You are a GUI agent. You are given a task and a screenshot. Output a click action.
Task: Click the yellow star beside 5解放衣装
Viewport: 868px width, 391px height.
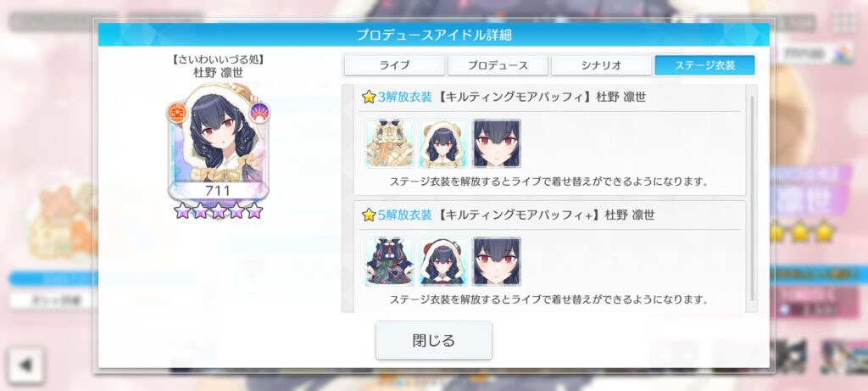(x=369, y=215)
